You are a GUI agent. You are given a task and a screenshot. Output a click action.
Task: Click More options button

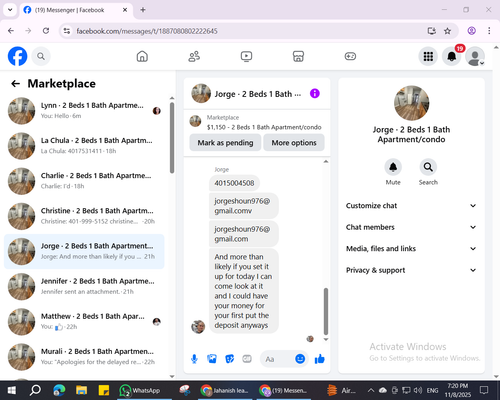point(294,143)
